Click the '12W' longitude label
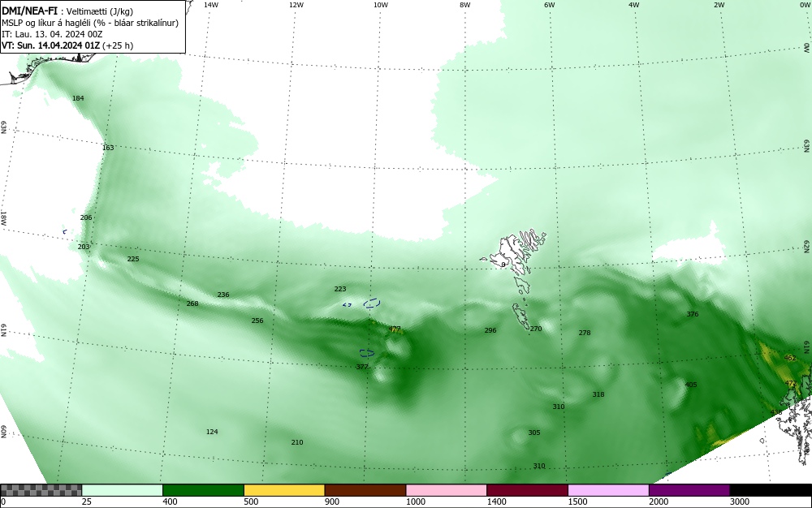812x508 pixels. 296,5
